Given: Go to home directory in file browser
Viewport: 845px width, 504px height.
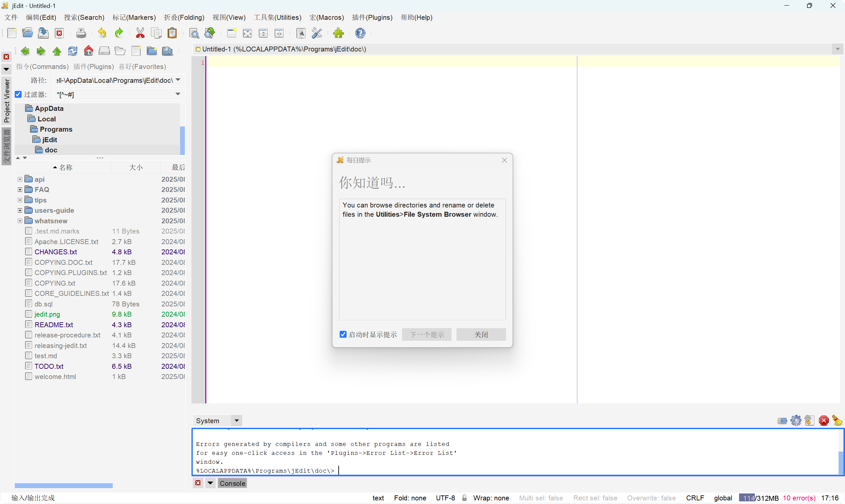Looking at the screenshot, I should (88, 51).
